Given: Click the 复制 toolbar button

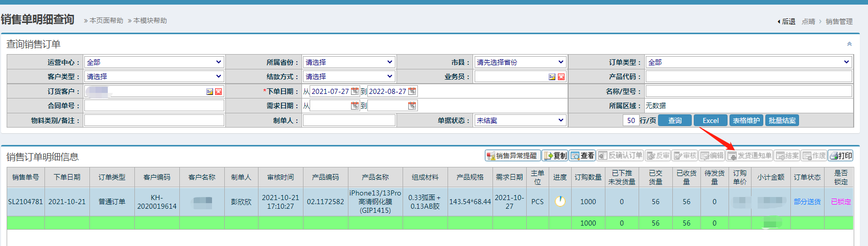Looking at the screenshot, I should pyautogui.click(x=555, y=156).
